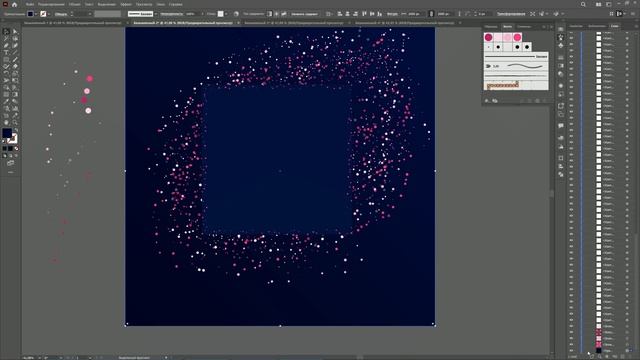Select the Line Segment tool

[x=15, y=52]
